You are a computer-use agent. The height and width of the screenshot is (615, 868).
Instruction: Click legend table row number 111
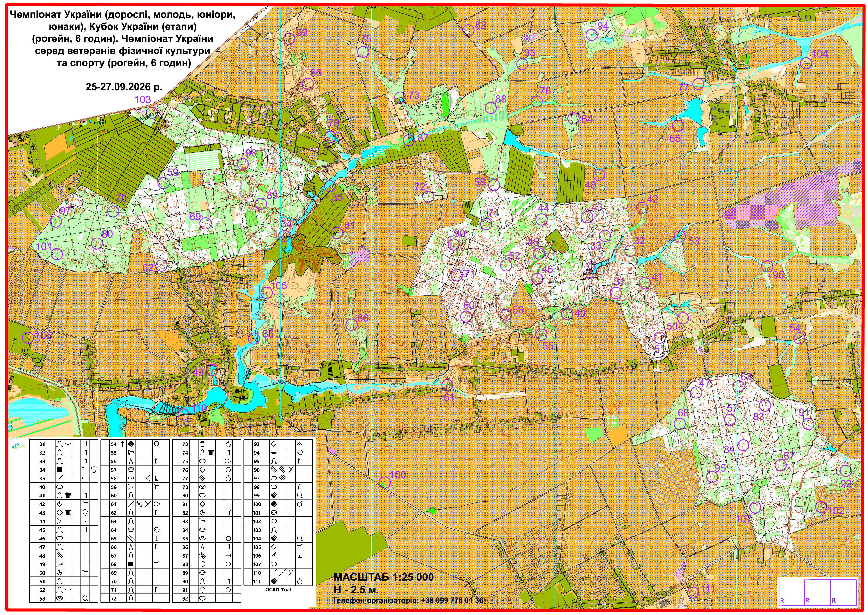(x=278, y=581)
